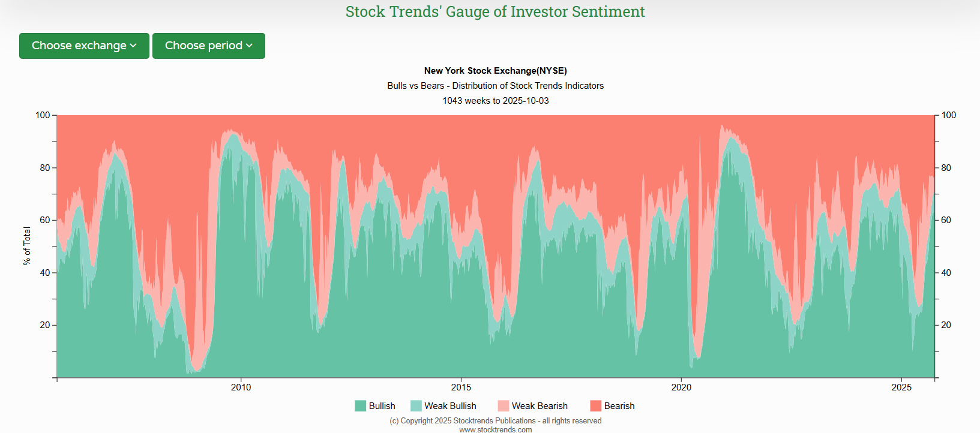Screen dimensions: 980x433
Task: Click the Stock Trends' Gauge of Investor Sentiment heading
Action: pos(495,12)
